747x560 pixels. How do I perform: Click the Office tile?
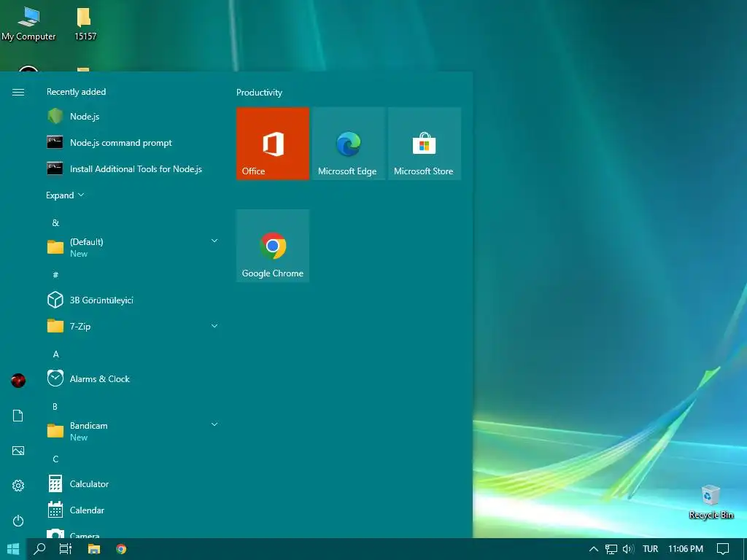[x=273, y=144]
